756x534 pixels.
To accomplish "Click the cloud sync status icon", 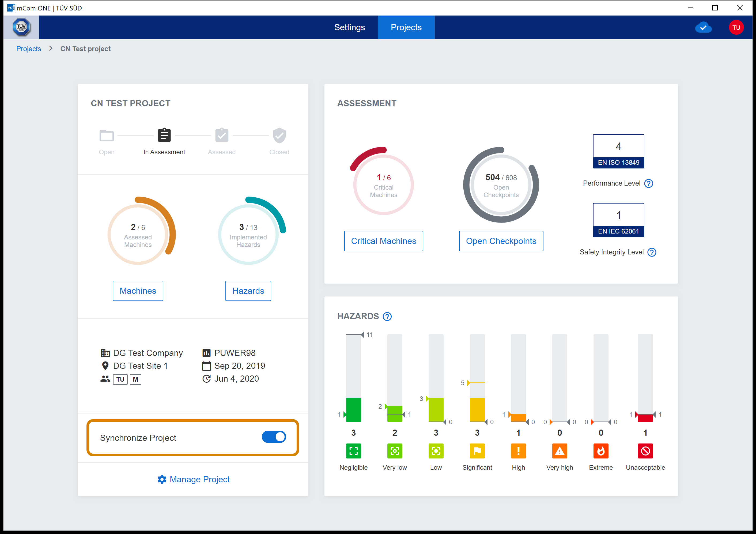I will point(703,28).
